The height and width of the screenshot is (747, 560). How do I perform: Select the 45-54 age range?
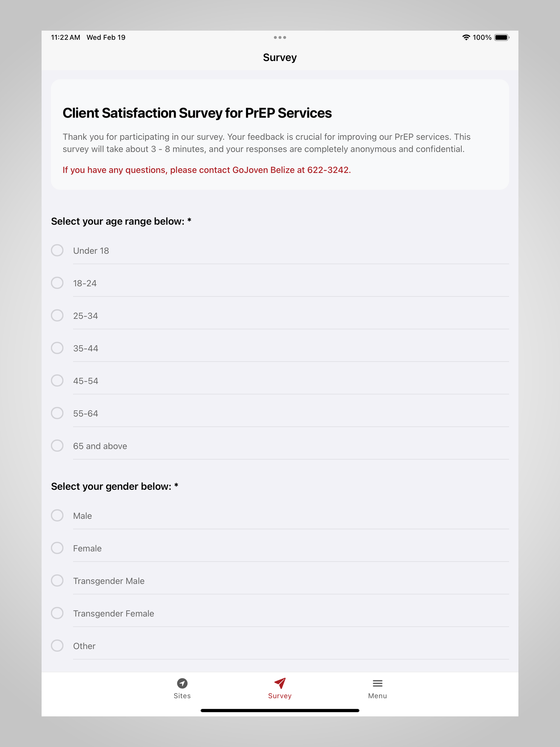click(x=280, y=381)
